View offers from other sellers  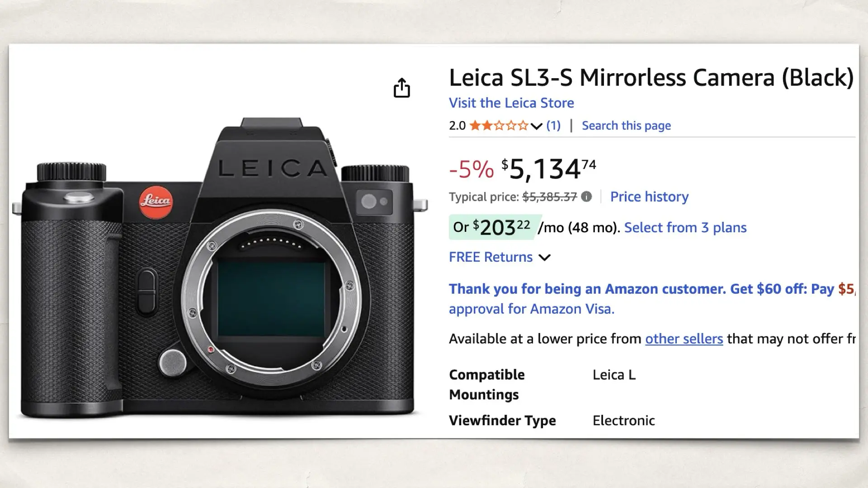[684, 339]
